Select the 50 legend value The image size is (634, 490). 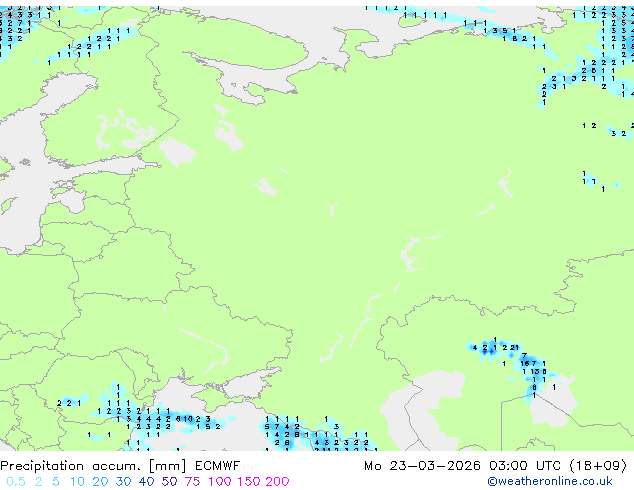pos(169,482)
